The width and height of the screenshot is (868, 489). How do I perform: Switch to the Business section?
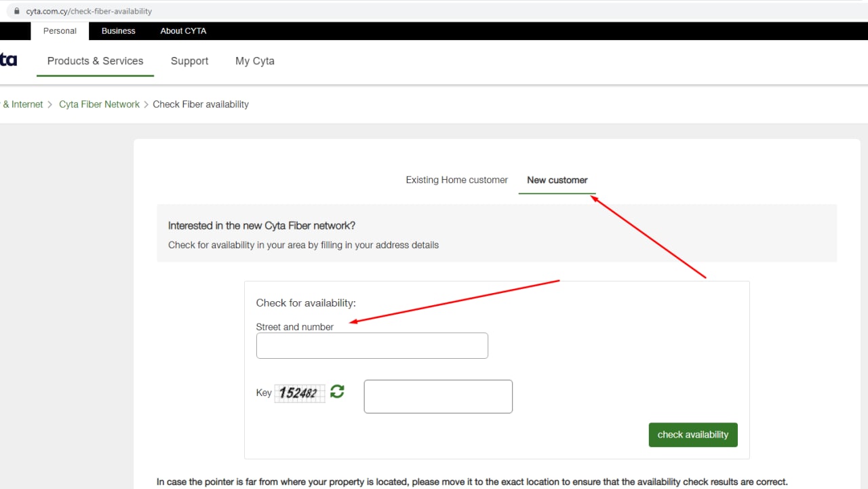coord(118,31)
